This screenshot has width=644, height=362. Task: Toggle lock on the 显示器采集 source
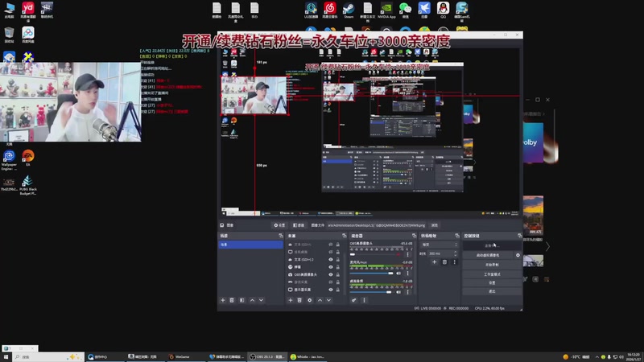tap(338, 290)
